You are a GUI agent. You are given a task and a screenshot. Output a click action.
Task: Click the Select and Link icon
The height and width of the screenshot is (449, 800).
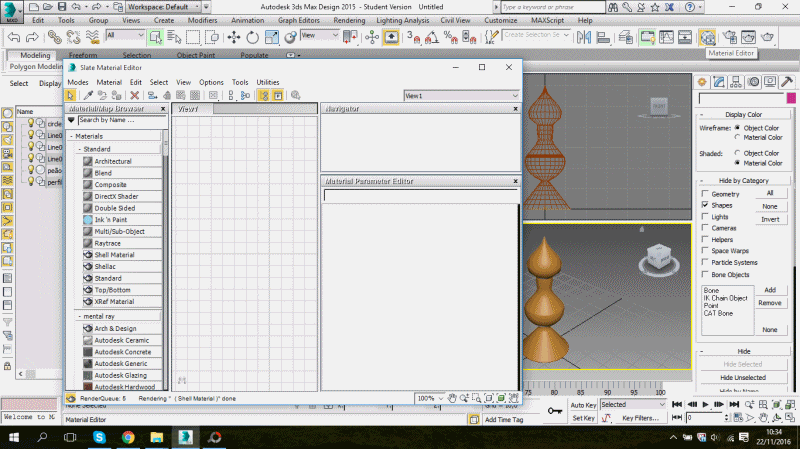[55, 37]
